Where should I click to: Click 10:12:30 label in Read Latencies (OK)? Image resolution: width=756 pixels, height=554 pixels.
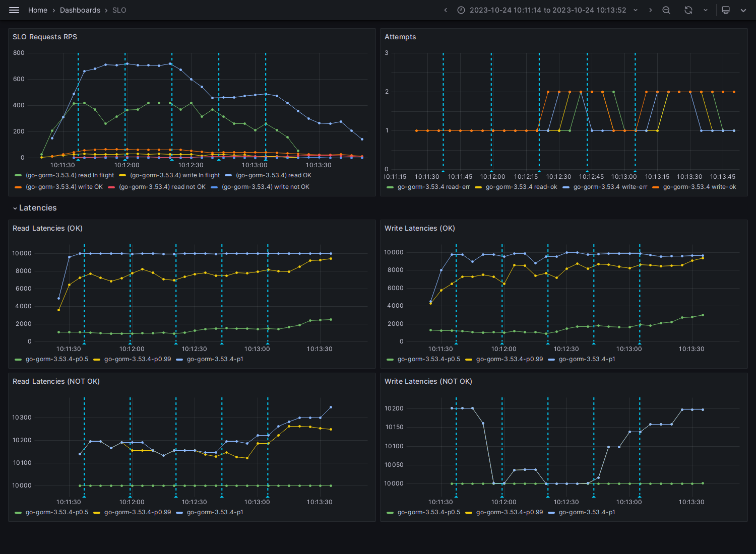(x=195, y=349)
